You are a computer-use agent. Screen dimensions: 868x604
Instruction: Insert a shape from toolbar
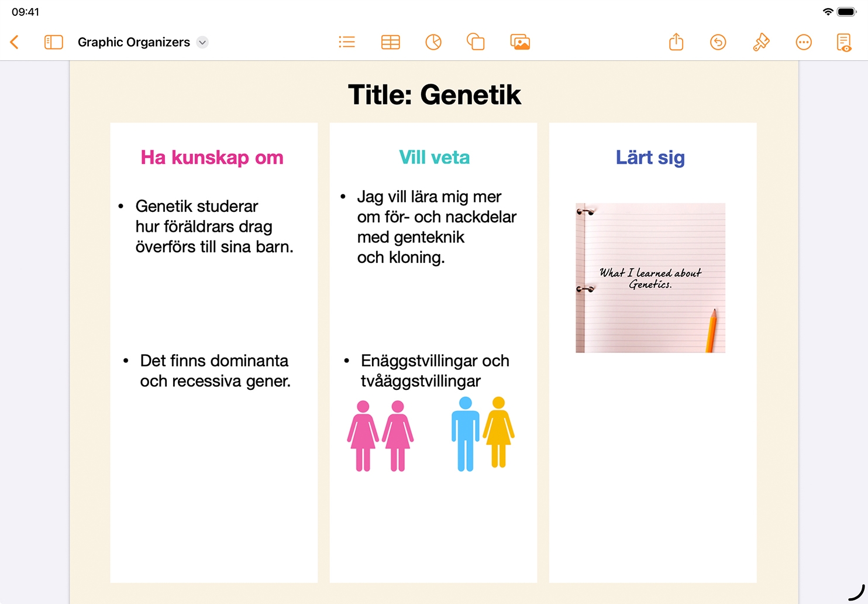coord(476,42)
